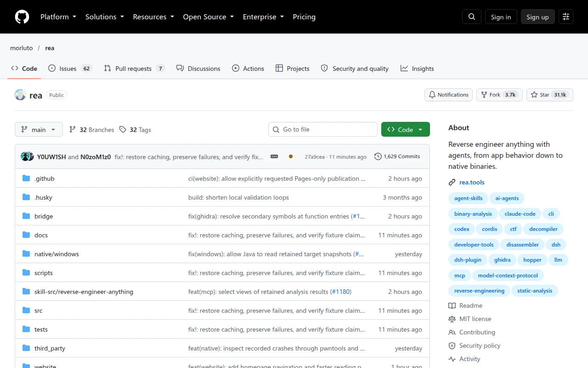Click the tag icon next to 32 Tags
This screenshot has height=368, width=588.
pyautogui.click(x=123, y=130)
